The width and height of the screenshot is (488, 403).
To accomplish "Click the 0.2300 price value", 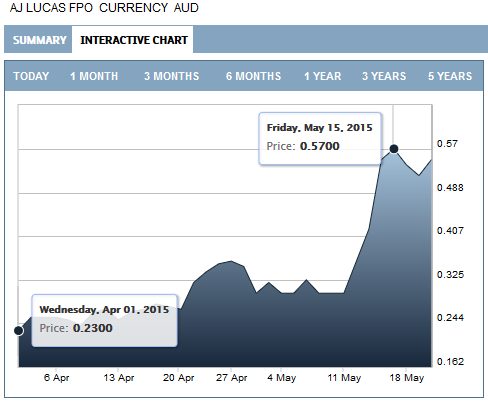I will pyautogui.click(x=92, y=328).
